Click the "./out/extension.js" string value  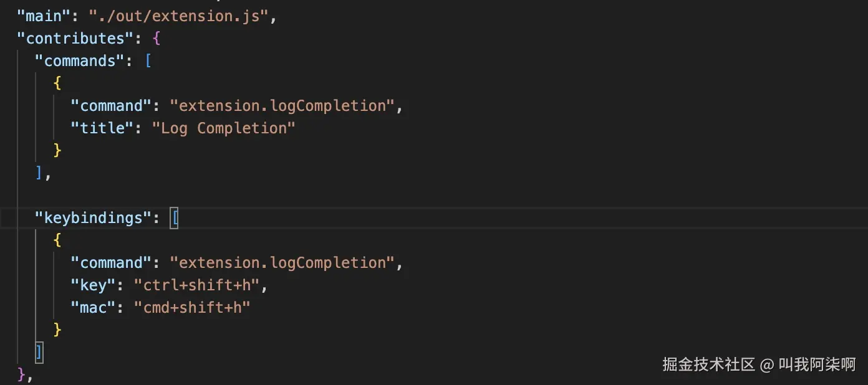[x=178, y=16]
